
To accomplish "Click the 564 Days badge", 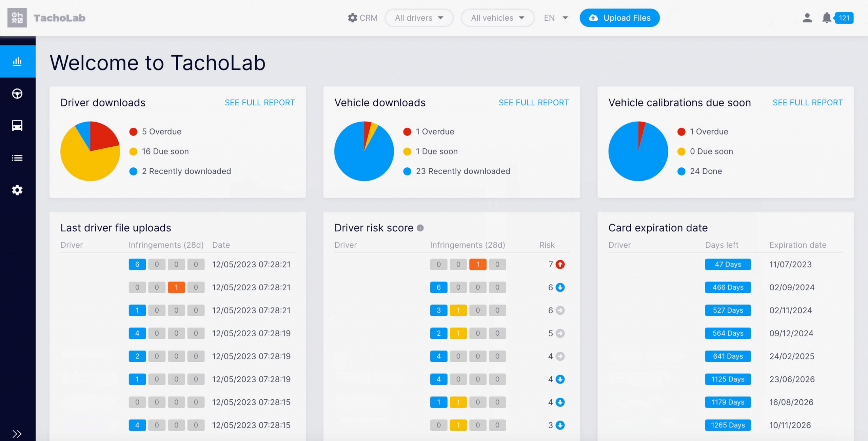I will (728, 333).
